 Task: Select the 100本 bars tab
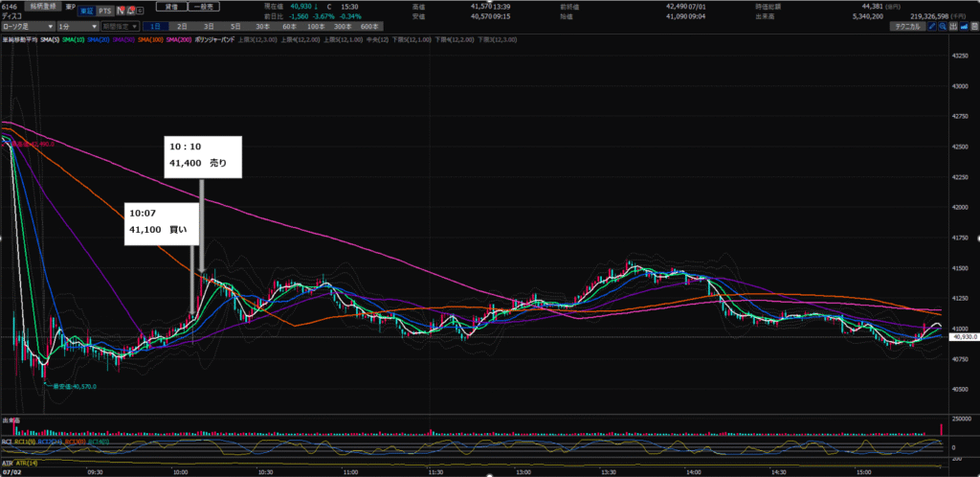316,27
